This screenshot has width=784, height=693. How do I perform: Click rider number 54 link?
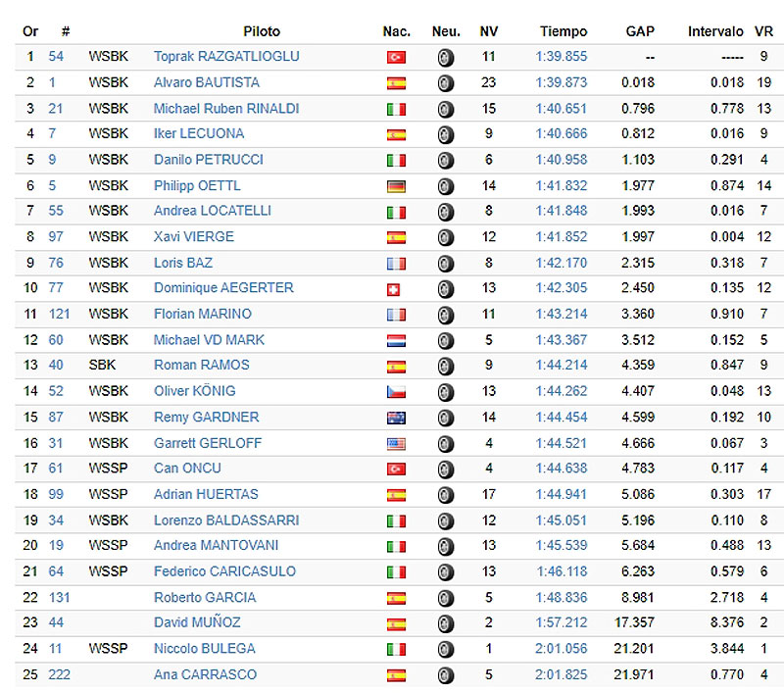coord(56,57)
